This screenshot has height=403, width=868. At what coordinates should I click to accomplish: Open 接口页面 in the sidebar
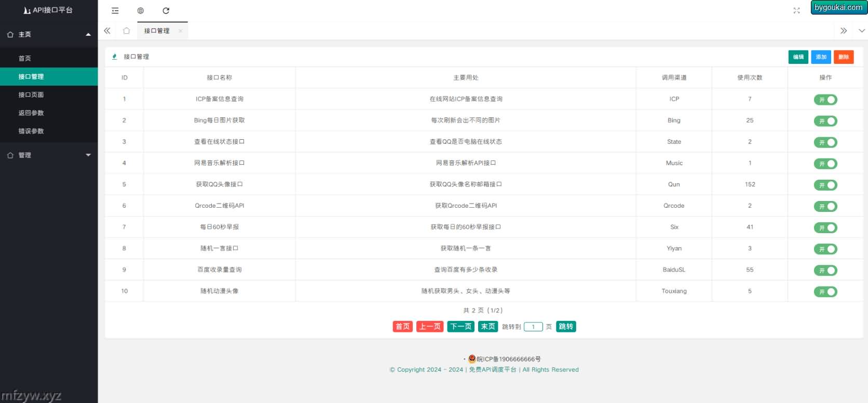click(x=31, y=95)
